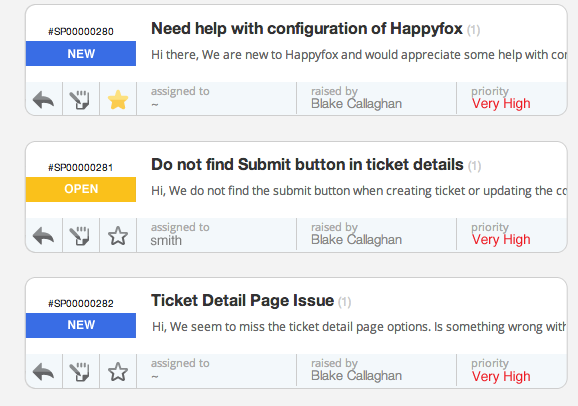Click ticket ID #SP00000280

click(x=81, y=31)
